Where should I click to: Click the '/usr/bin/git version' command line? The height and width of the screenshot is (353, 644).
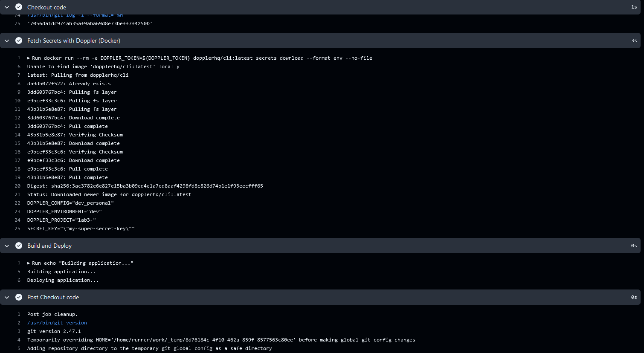(57, 323)
